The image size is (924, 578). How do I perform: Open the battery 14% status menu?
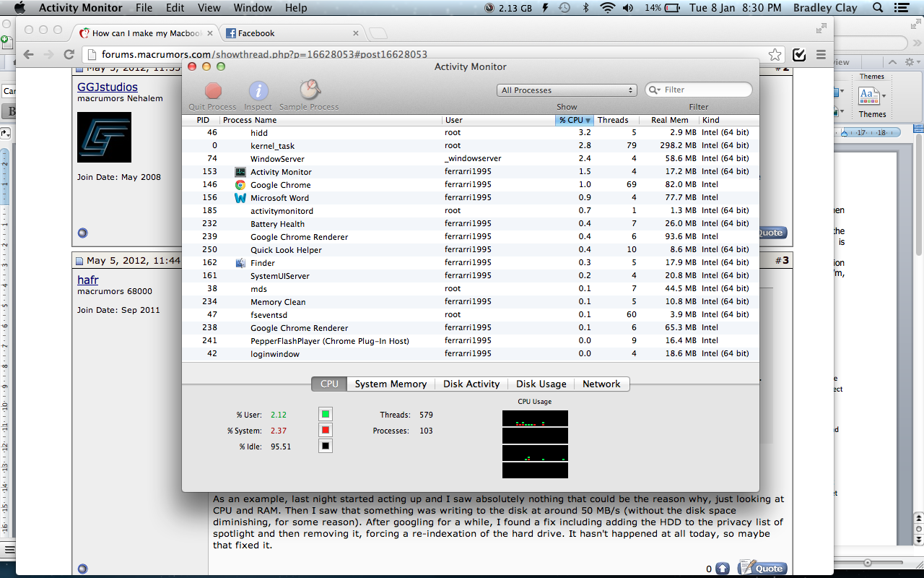[661, 8]
